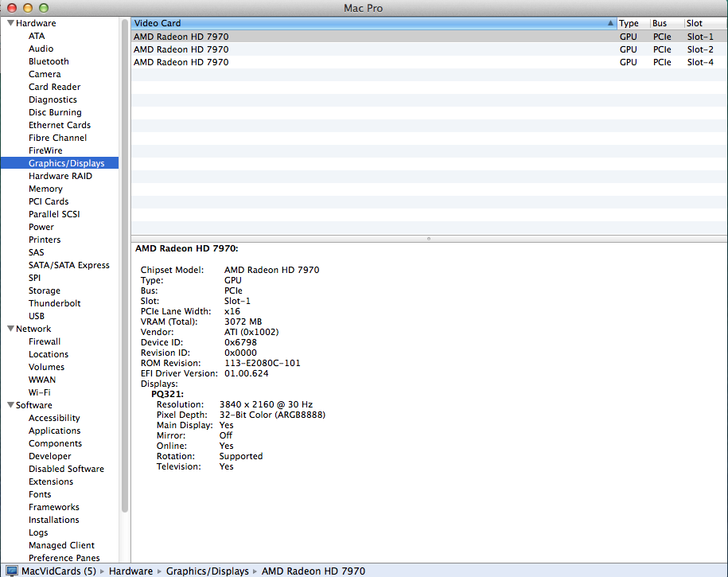Select USB in the Hardware list
Viewport: 728px width, 577px height.
click(37, 316)
